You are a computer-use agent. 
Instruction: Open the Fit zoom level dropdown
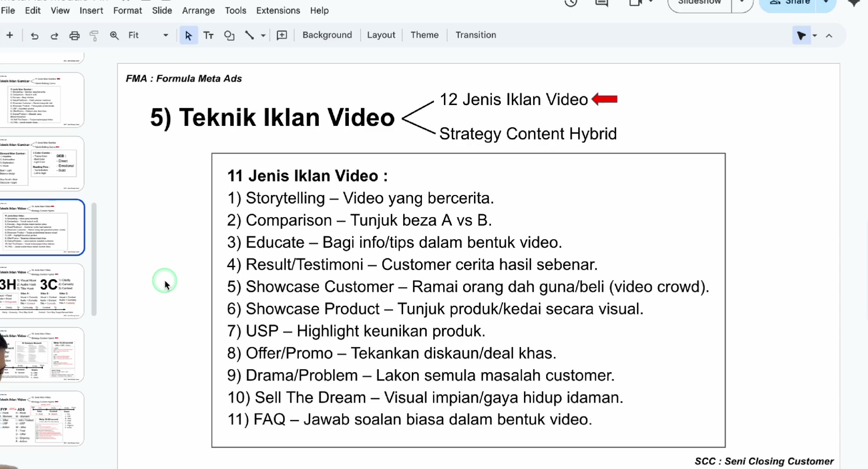(x=149, y=35)
